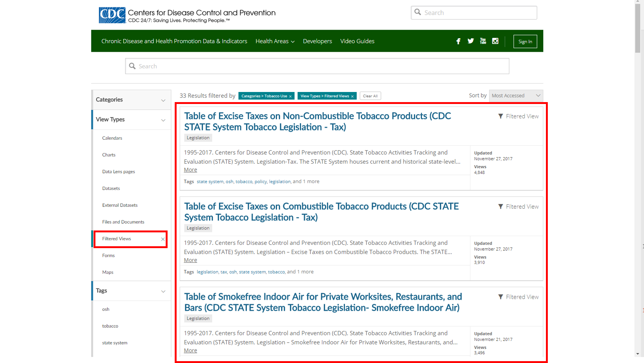Remove Tobacco Use category filter chip
The width and height of the screenshot is (644, 363).
(x=290, y=96)
